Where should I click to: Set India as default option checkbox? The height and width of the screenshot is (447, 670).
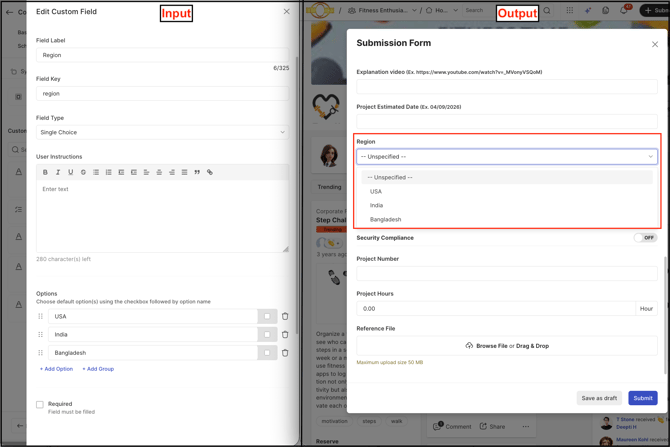pos(267,335)
